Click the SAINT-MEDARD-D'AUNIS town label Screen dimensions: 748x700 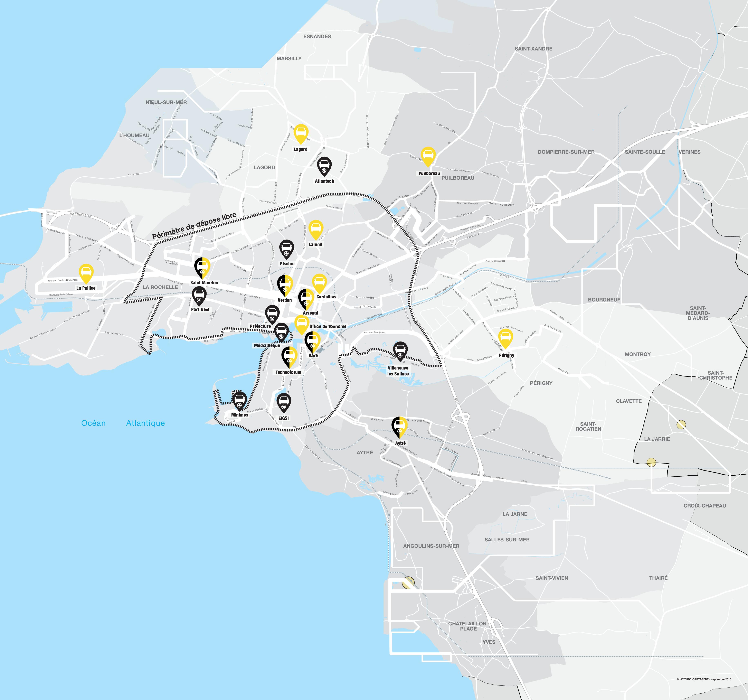point(698,313)
